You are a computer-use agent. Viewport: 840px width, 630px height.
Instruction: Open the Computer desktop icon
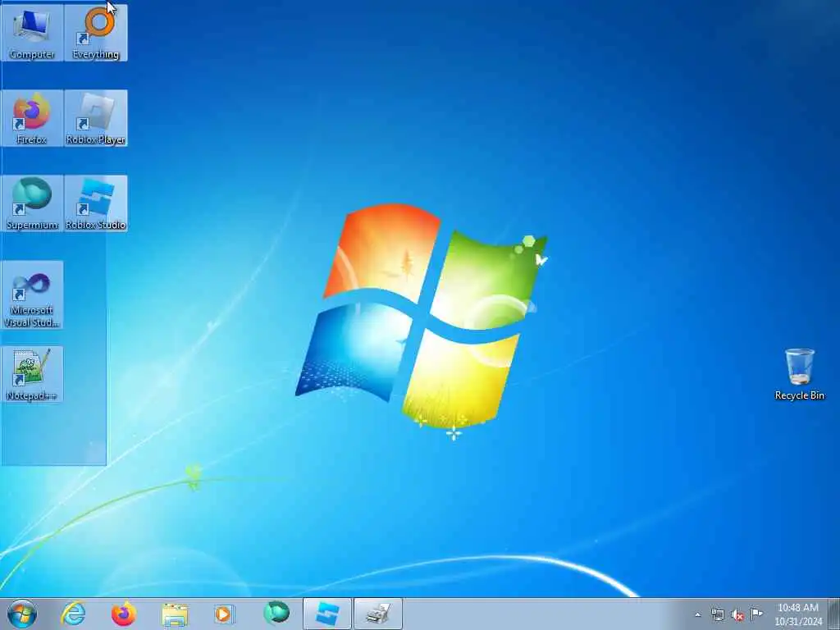click(x=32, y=33)
